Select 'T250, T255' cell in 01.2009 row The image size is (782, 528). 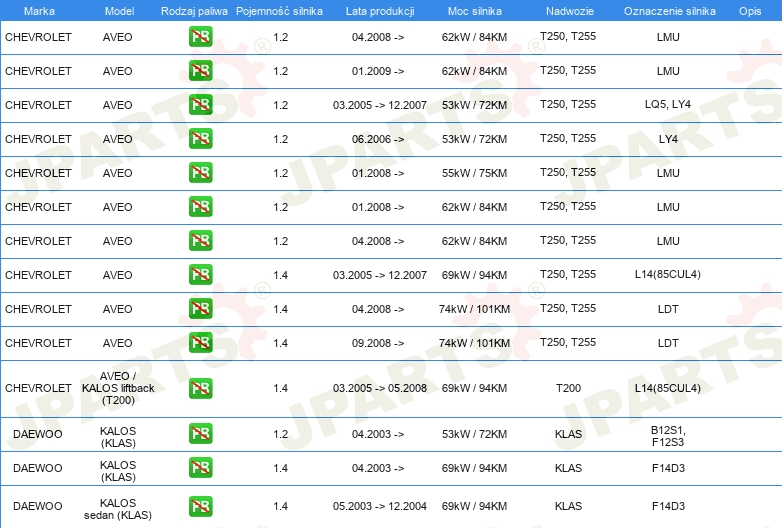click(x=568, y=70)
